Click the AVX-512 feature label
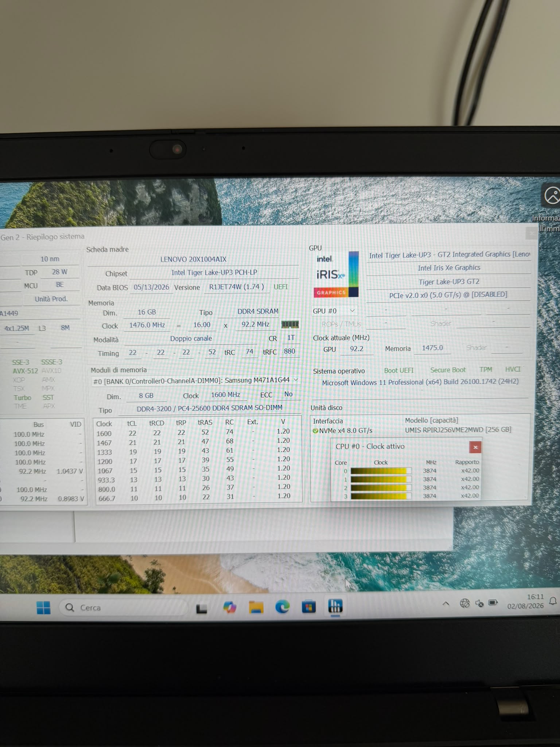This screenshot has width=560, height=747. click(25, 371)
